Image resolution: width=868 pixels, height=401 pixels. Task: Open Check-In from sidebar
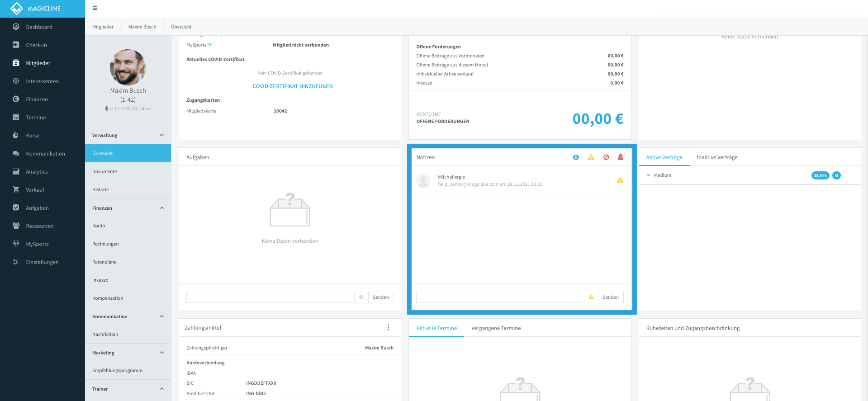click(x=36, y=45)
